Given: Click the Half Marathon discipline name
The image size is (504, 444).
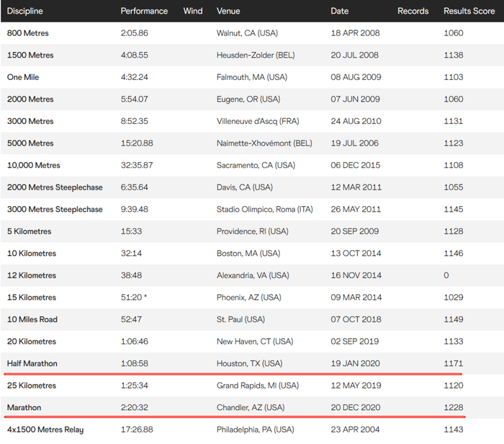Looking at the screenshot, I should tap(32, 363).
